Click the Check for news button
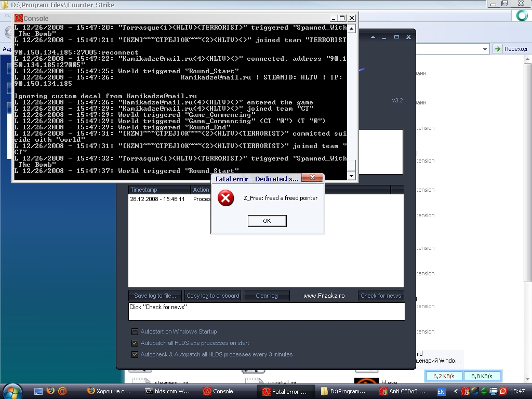532x399 pixels. pos(381,296)
